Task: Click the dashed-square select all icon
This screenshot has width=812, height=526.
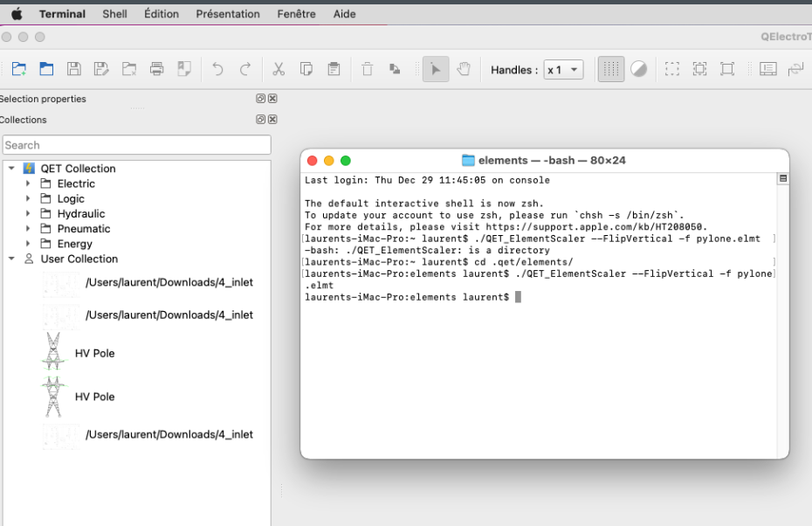Action: (672, 69)
